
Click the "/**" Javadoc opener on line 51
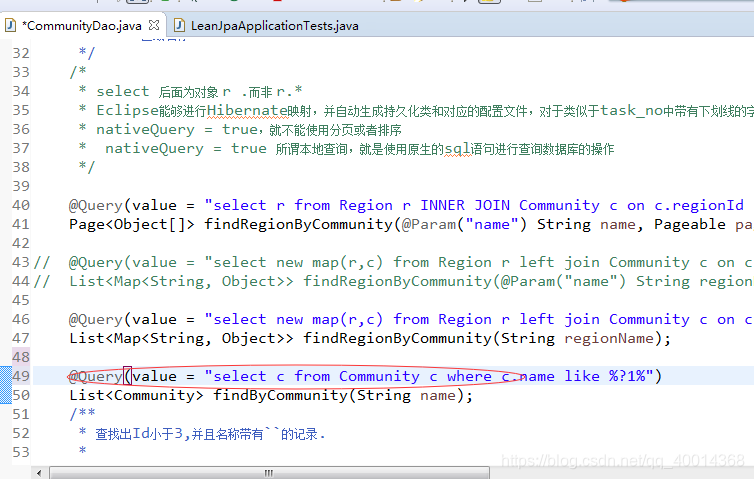(x=83, y=414)
